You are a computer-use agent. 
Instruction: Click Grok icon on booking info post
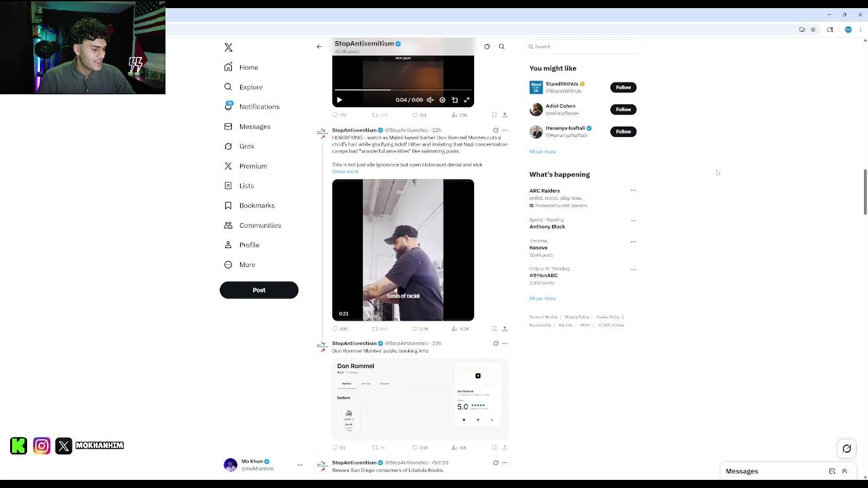coord(496,344)
